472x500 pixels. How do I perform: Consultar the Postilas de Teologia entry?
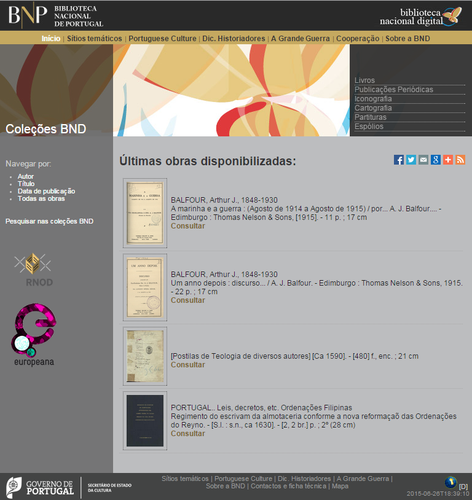click(x=188, y=365)
